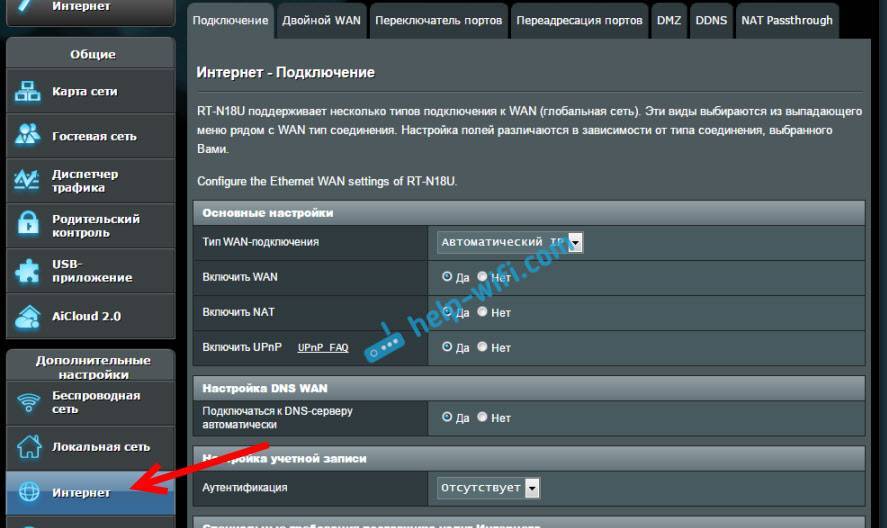Click the Интернет button at top of sidebar
The image size is (887, 528).
pos(91,11)
